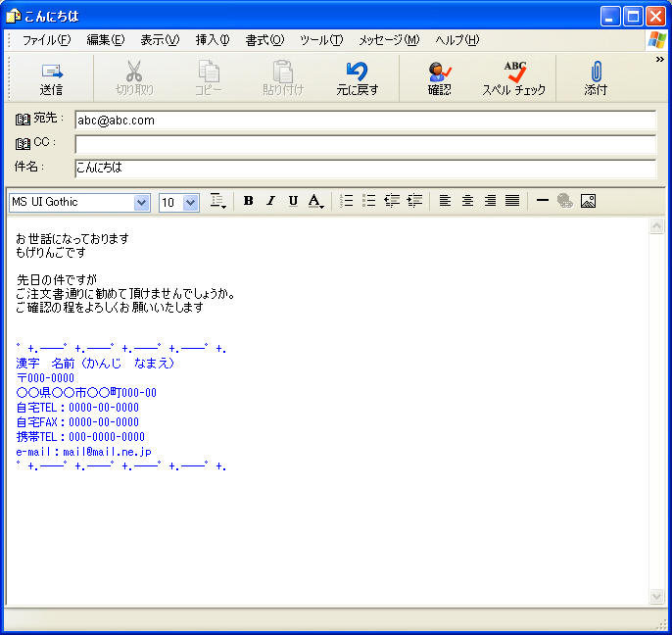Expand the font size 10 dropdown
The height and width of the screenshot is (635, 672).
click(x=190, y=203)
